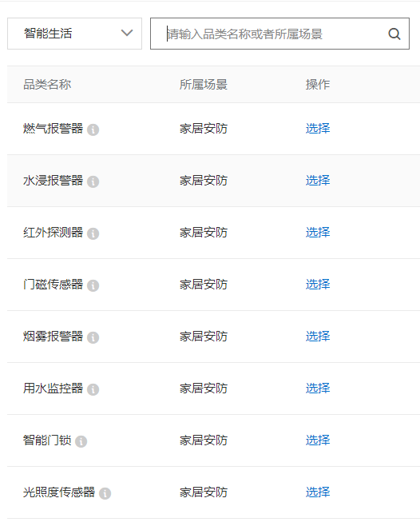Screen dimensions: 420x522
Task: Click 家居安防 in the 用水监控器 row
Action: tap(204, 389)
